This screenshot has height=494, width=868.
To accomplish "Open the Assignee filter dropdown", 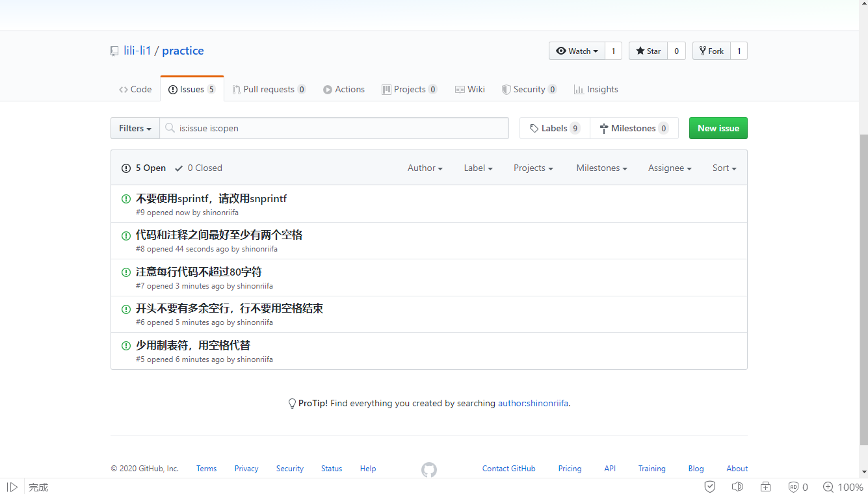I will pyautogui.click(x=670, y=168).
